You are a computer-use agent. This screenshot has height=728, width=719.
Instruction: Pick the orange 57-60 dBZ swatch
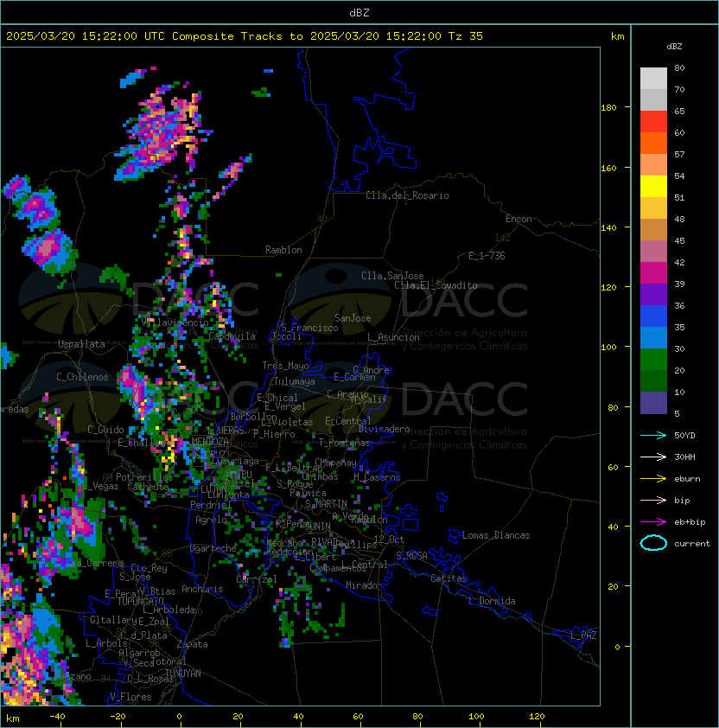coord(653,143)
